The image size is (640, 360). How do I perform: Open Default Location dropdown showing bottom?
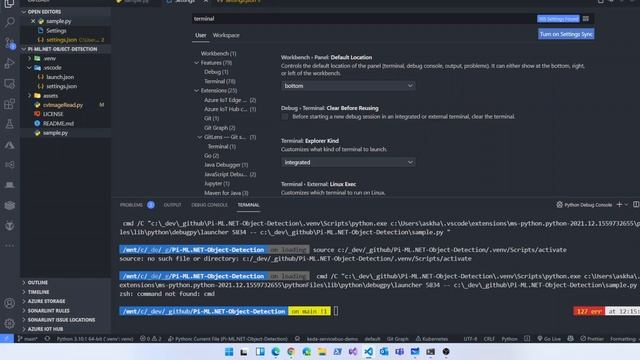point(348,86)
